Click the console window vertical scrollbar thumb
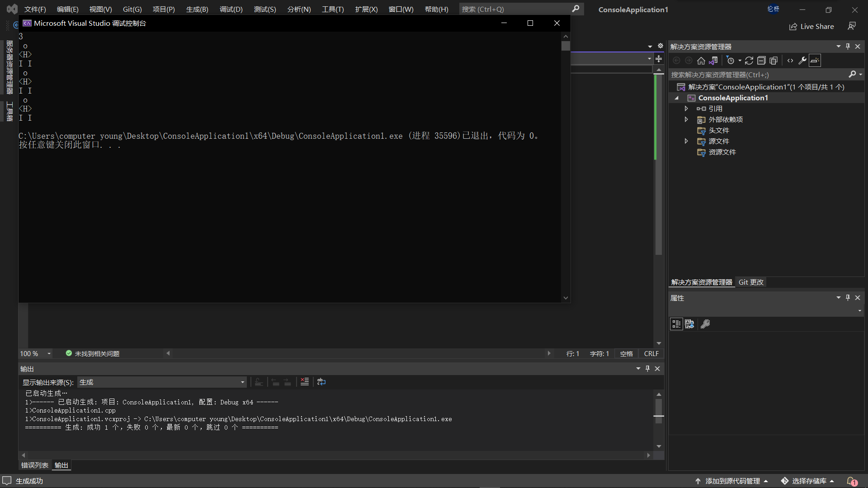The width and height of the screenshot is (868, 488). [x=566, y=46]
